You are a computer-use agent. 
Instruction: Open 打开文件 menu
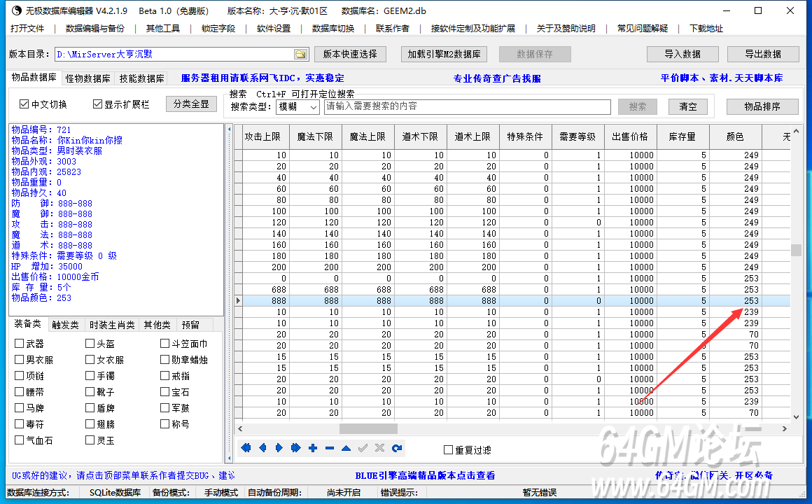pyautogui.click(x=27, y=29)
